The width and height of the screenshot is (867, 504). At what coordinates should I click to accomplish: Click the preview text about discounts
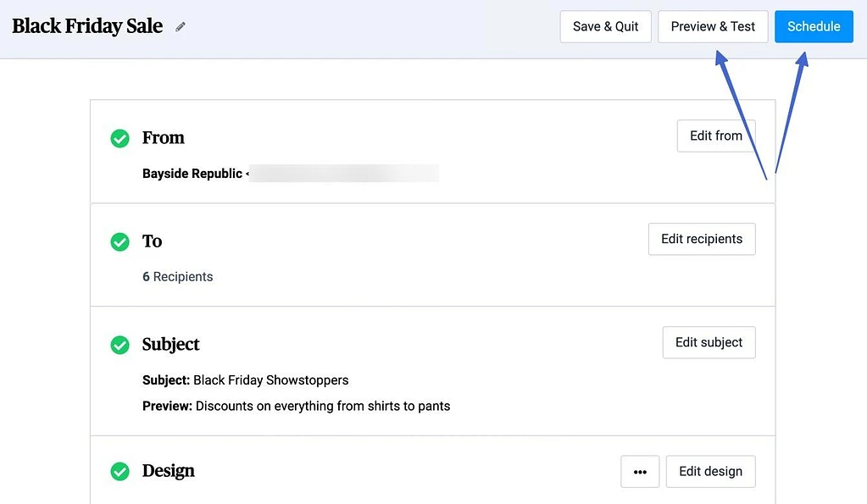coord(323,407)
